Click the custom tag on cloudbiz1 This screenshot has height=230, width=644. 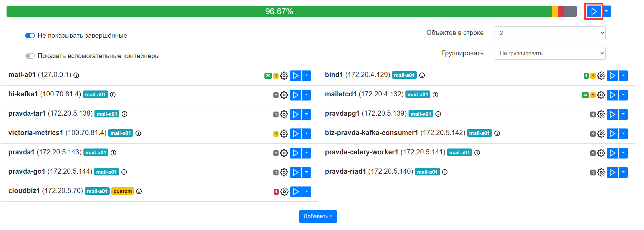point(123,191)
